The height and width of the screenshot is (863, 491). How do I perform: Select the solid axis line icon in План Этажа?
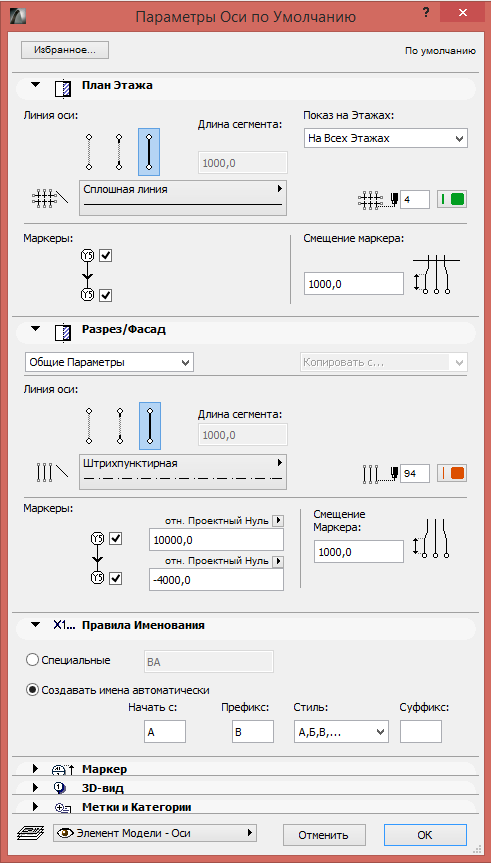tap(149, 151)
